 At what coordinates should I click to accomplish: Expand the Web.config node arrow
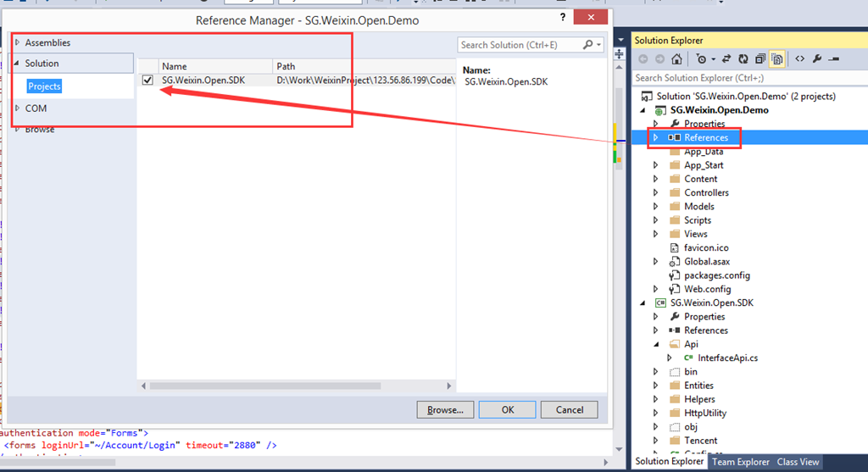click(x=656, y=289)
